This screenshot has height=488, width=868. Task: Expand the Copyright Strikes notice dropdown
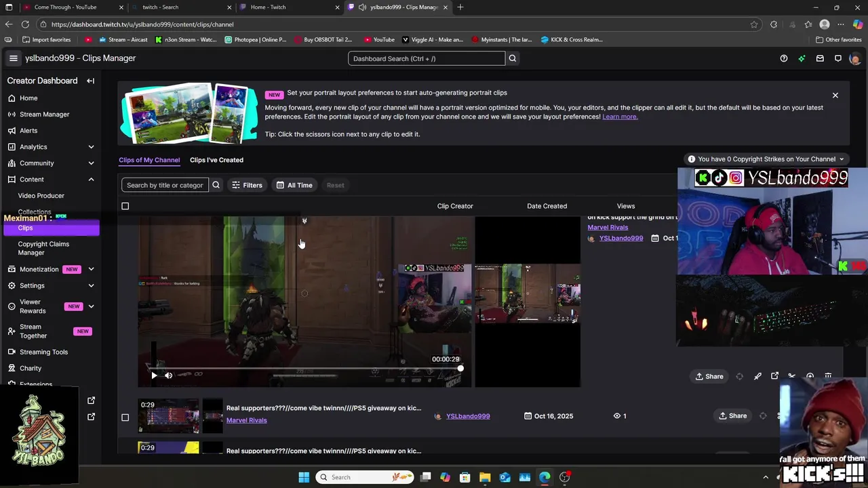point(766,159)
